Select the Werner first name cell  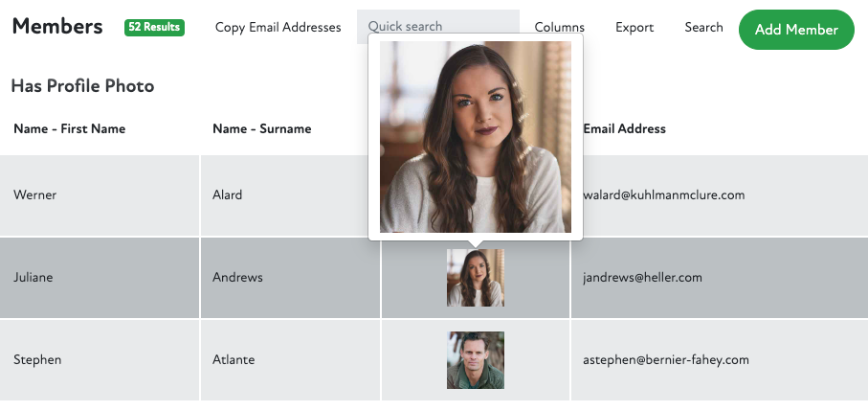(35, 195)
